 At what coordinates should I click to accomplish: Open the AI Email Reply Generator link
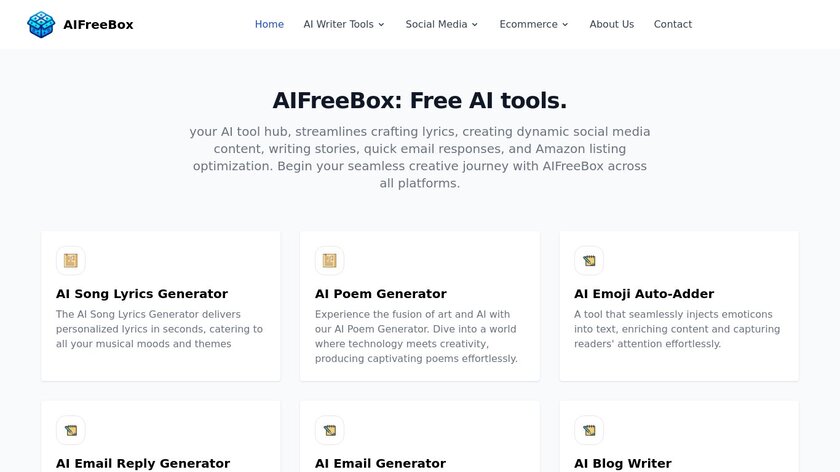point(143,463)
